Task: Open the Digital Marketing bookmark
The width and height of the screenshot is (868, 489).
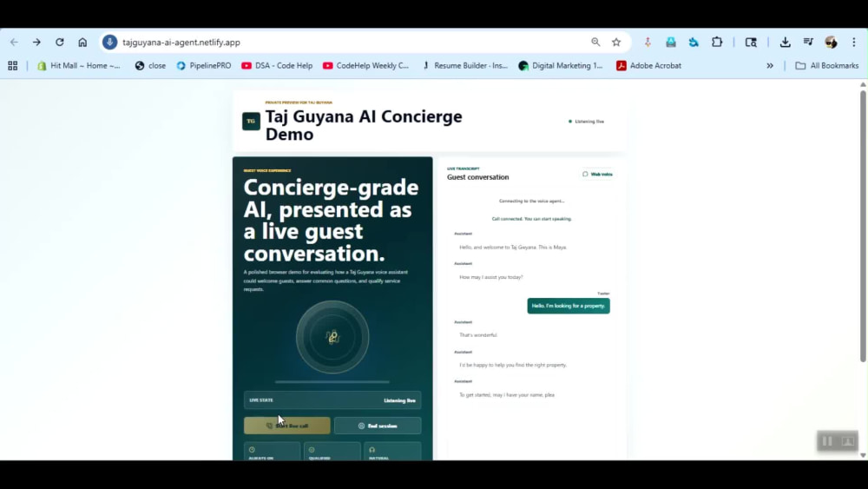Action: tap(561, 65)
